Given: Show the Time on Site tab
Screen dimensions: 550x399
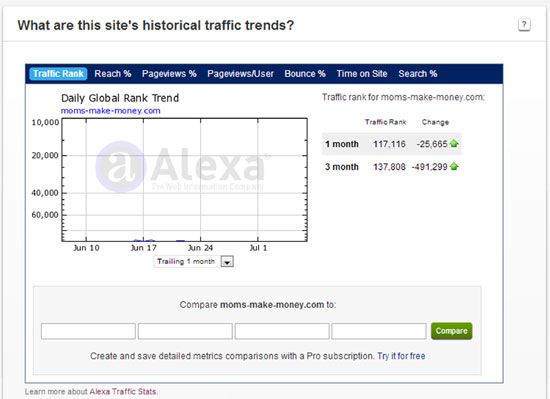Looking at the screenshot, I should [362, 74].
